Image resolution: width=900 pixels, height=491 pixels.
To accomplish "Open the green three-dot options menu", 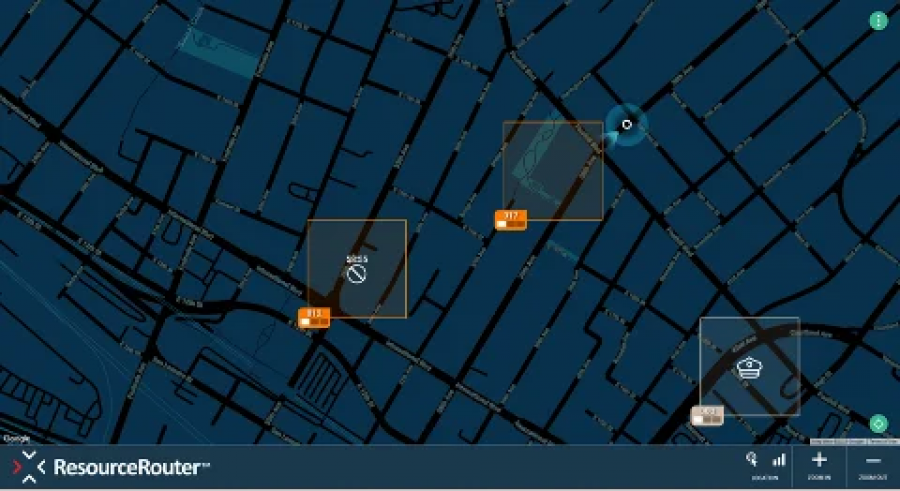I will click(x=879, y=21).
